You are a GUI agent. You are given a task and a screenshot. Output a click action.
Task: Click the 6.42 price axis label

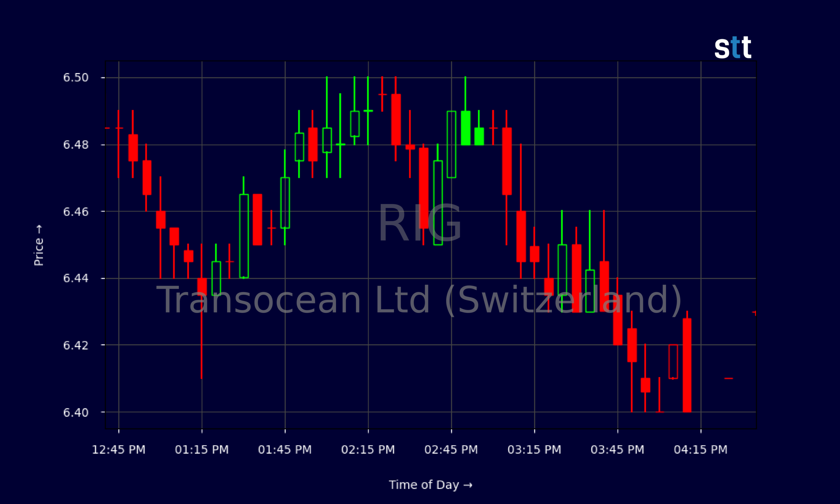76,345
